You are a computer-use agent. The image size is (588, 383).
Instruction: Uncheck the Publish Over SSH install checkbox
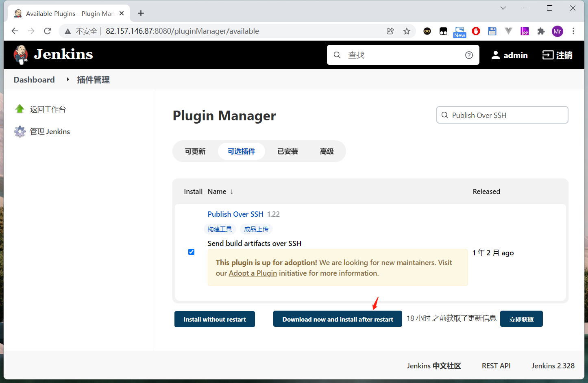191,252
